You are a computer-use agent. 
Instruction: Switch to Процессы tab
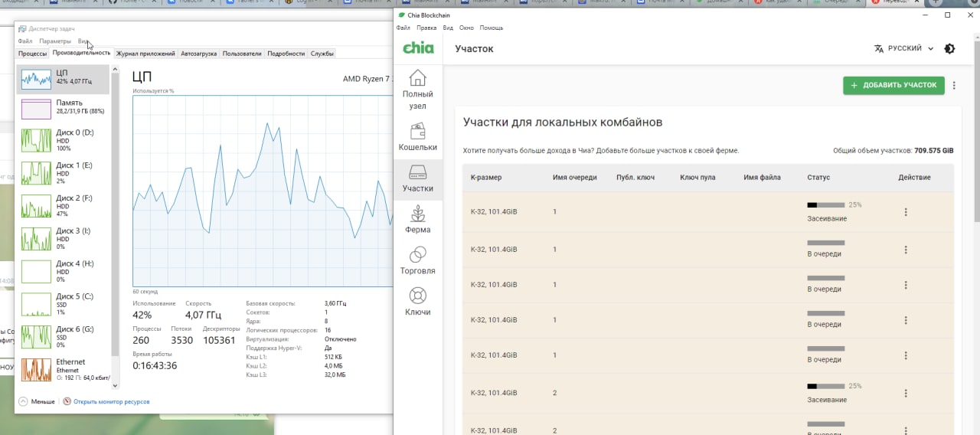32,54
